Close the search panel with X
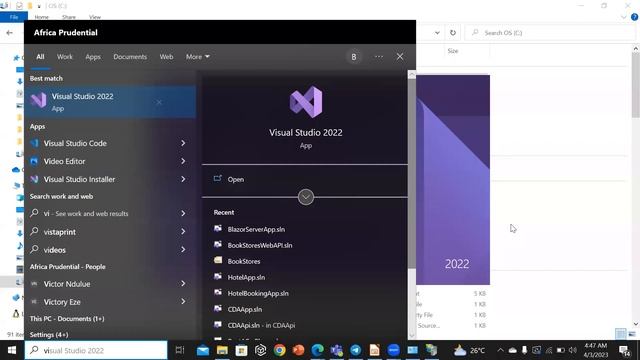The image size is (640, 360). 400,57
